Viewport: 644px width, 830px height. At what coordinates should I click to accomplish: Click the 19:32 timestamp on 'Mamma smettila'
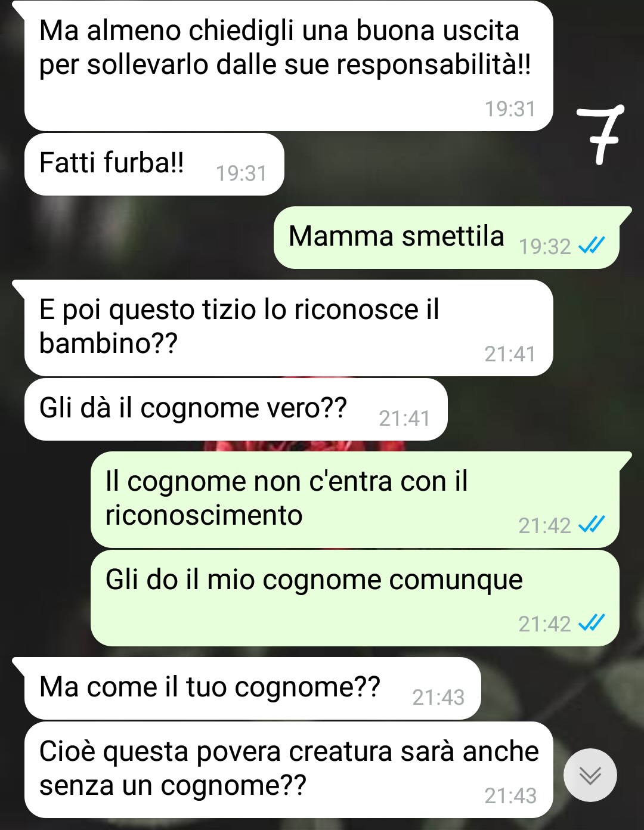click(x=544, y=246)
